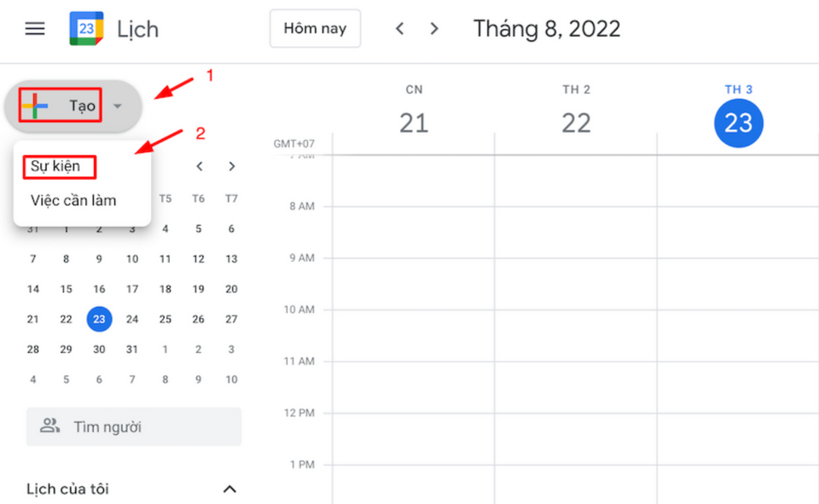Open the main hamburger menu
The width and height of the screenshot is (819, 504).
(34, 28)
